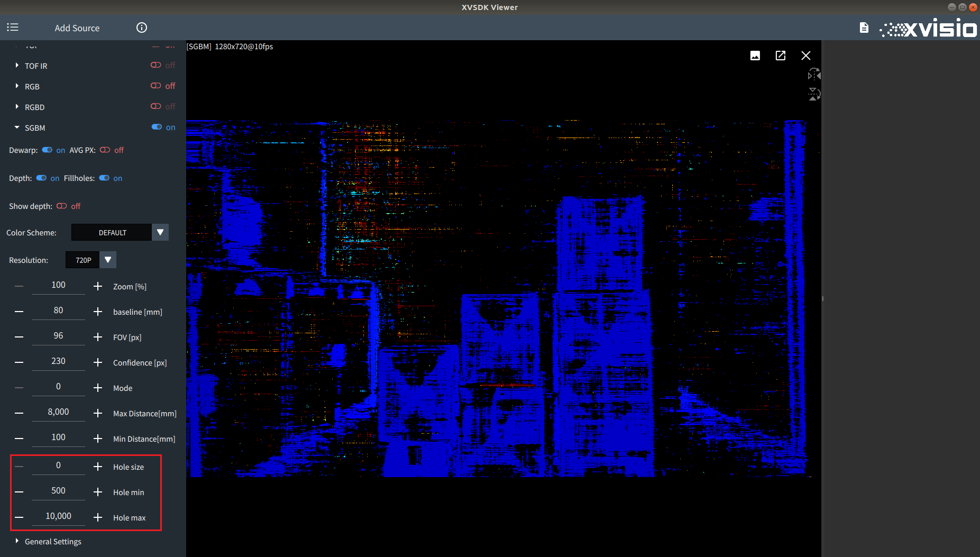Screen dimensions: 980x557
Task: Pop out the SGBM view window
Action: [781, 56]
